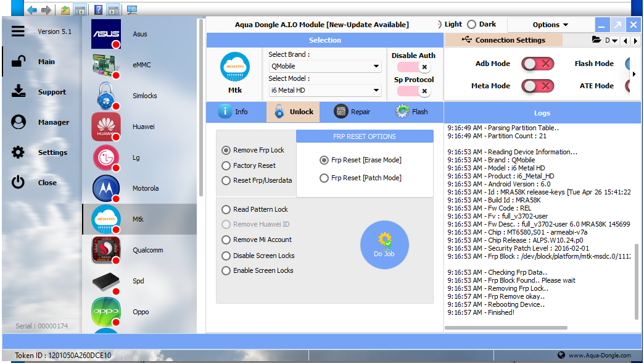
Task: Switch to the Info tab
Action: [x=236, y=112]
